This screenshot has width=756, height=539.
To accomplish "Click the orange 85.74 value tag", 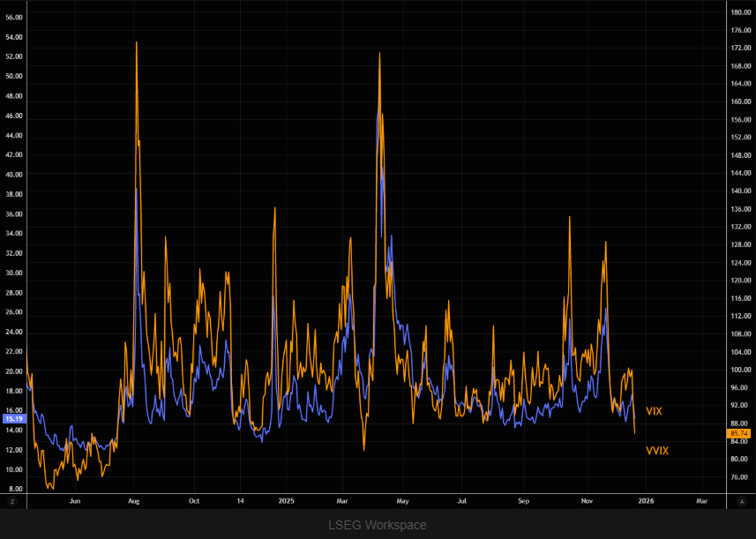I will click(739, 434).
